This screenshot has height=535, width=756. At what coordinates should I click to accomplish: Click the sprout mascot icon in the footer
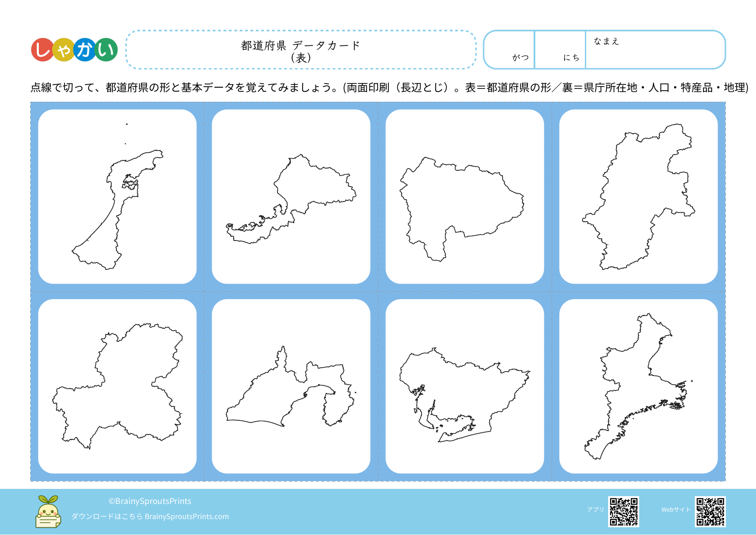(48, 512)
